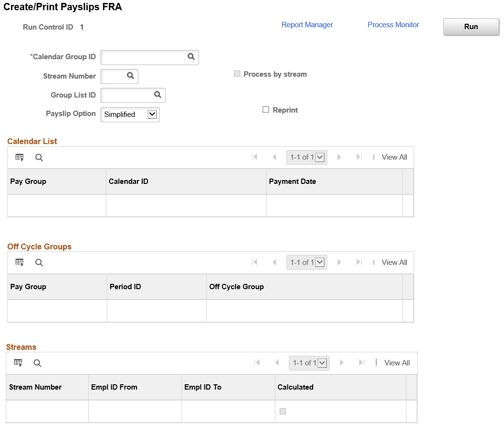Image resolution: width=504 pixels, height=427 pixels.
Task: Open the Calendar Group ID lookup
Action: click(190, 57)
